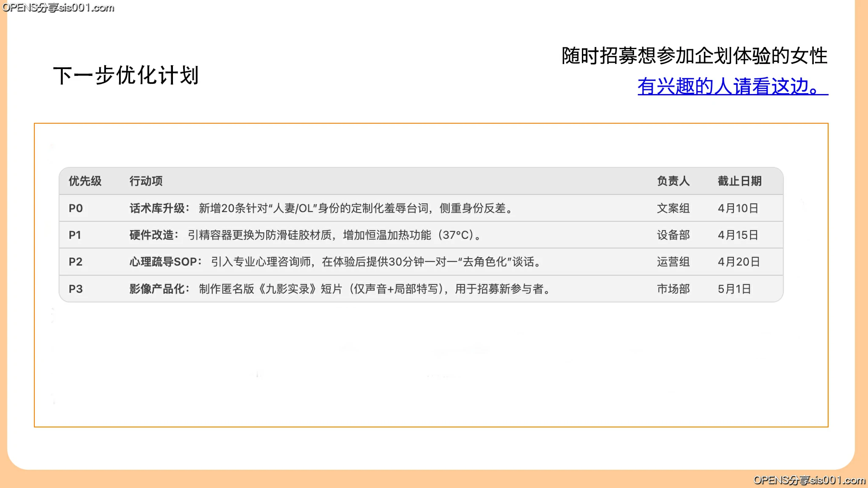Viewport: 868px width, 488px height.
Task: Select the 文案组 owner cell
Action: pyautogui.click(x=673, y=208)
